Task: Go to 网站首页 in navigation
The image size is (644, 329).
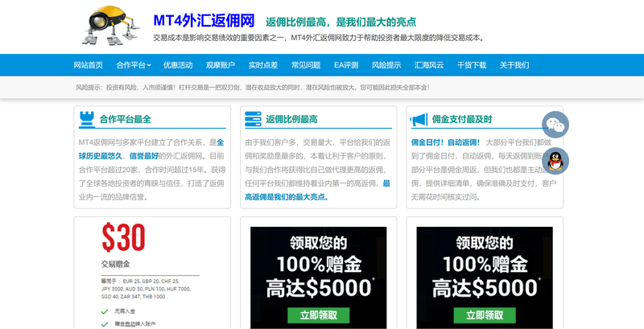Action: coord(89,65)
